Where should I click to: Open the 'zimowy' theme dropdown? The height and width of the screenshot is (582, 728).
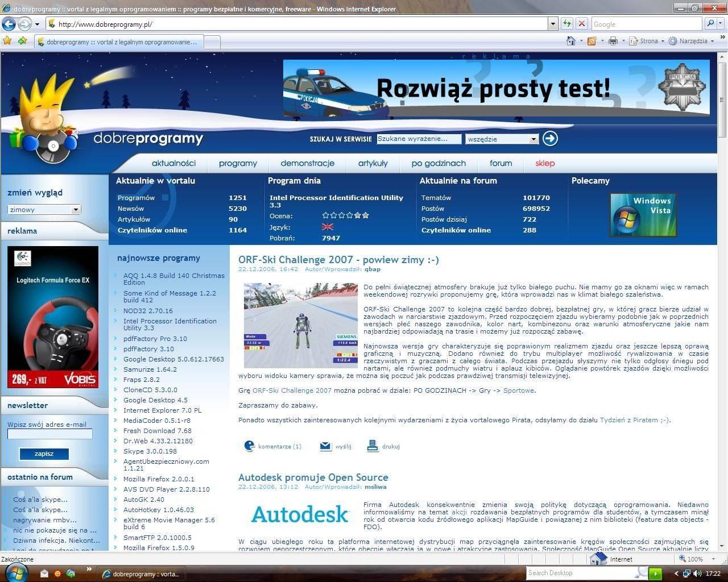76,210
